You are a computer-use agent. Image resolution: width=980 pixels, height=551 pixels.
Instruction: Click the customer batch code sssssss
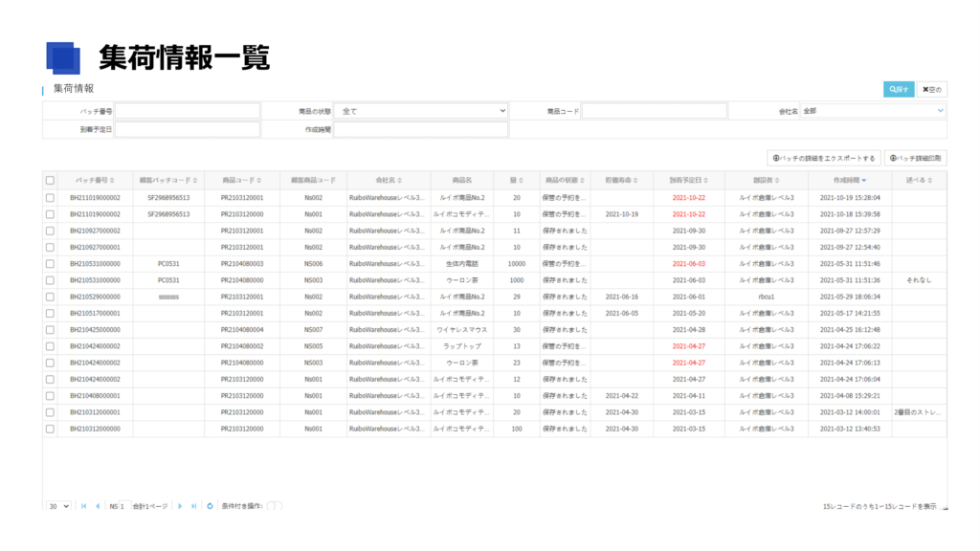168,297
